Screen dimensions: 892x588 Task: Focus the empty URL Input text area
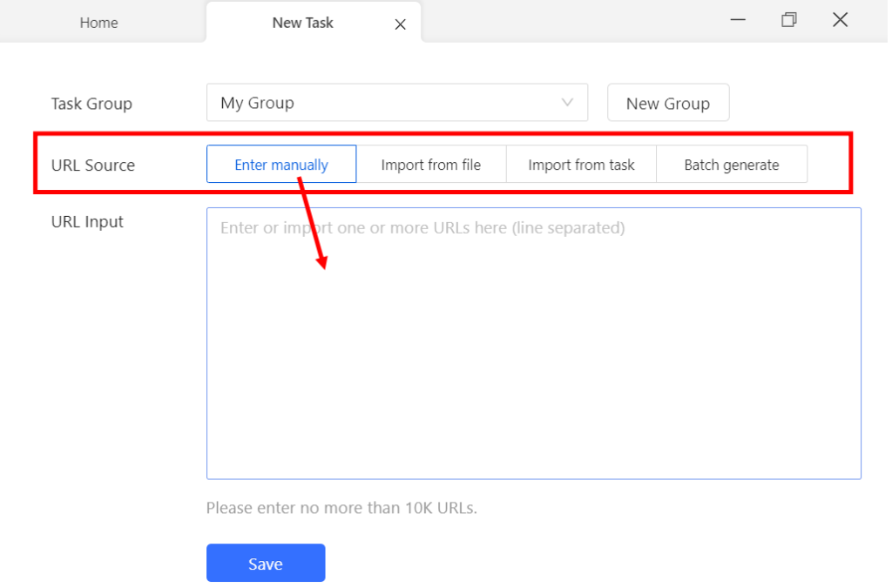pyautogui.click(x=533, y=366)
